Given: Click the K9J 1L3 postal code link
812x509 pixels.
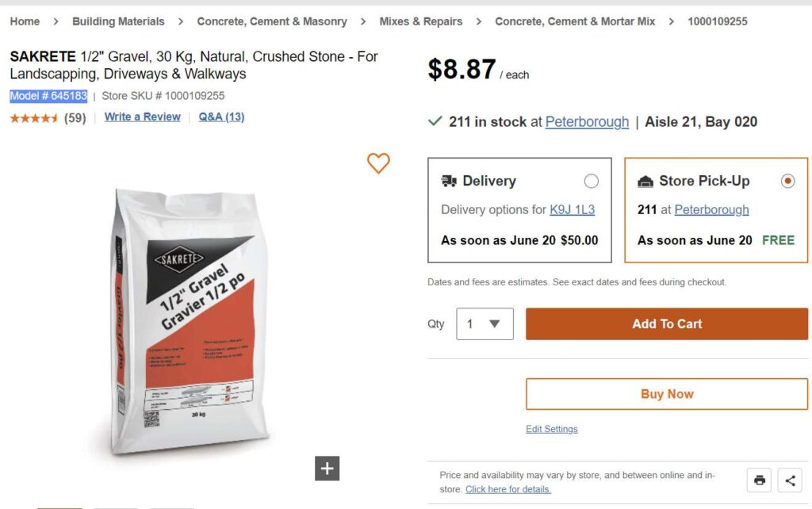Looking at the screenshot, I should pyautogui.click(x=572, y=210).
